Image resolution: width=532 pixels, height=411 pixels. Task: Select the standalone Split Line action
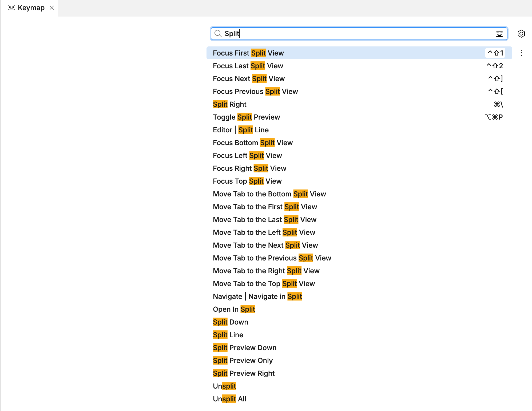click(359, 335)
